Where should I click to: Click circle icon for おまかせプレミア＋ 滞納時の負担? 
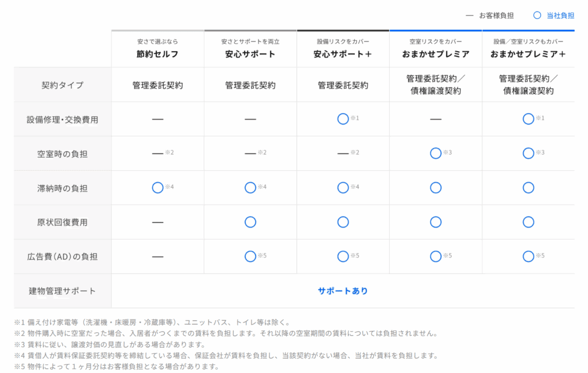pos(528,187)
